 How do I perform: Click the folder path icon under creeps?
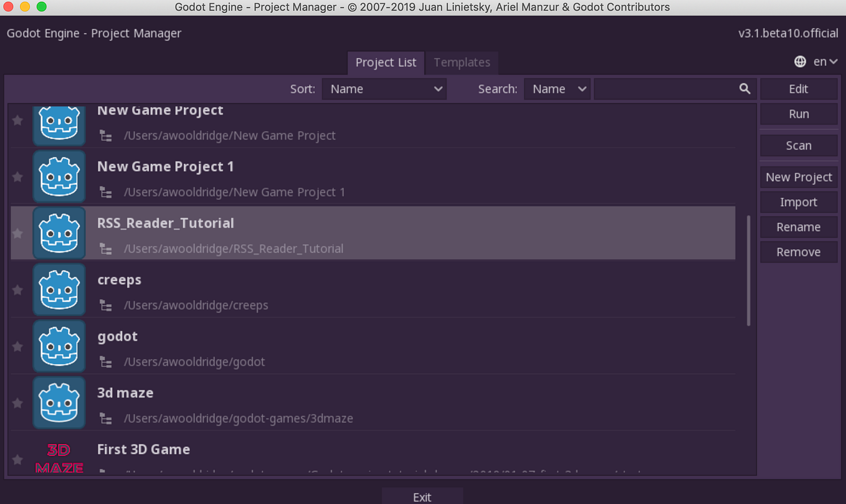pos(106,305)
